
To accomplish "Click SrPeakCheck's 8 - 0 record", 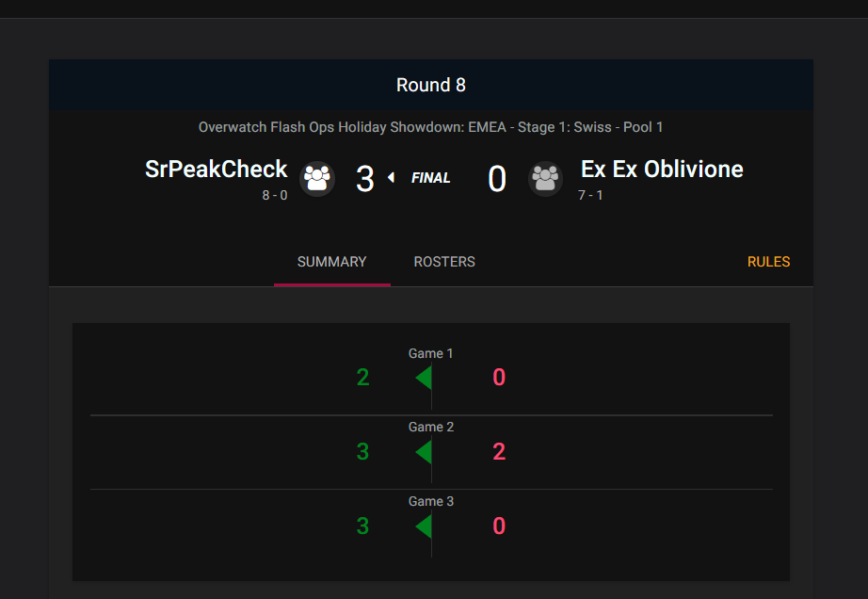I will [x=275, y=195].
